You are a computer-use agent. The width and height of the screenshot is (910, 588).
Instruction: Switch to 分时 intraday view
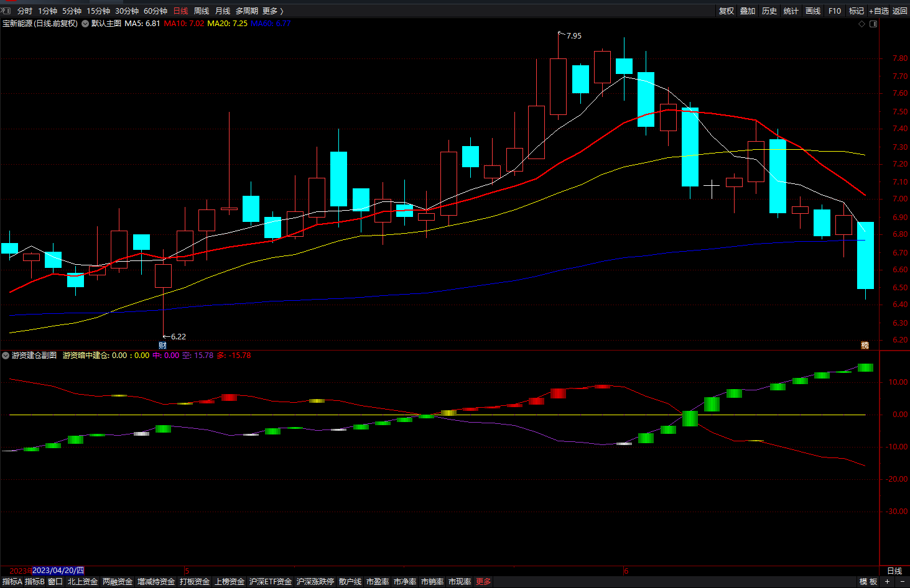(x=25, y=11)
